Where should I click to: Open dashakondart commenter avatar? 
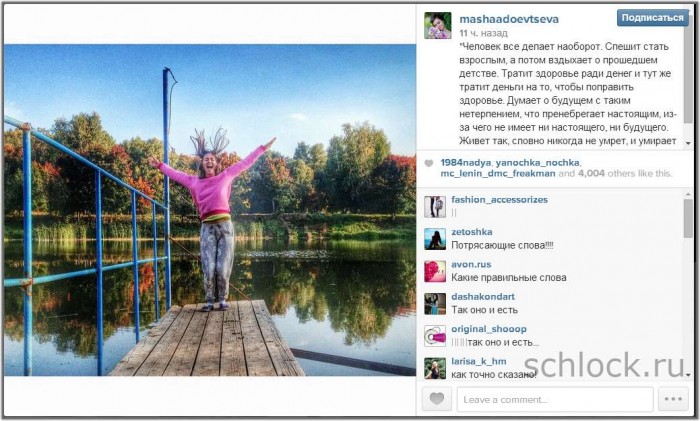coord(435,304)
